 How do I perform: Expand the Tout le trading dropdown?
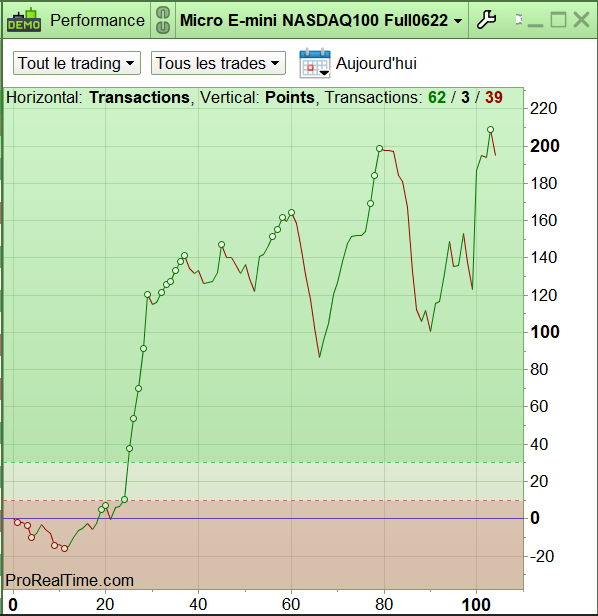coord(77,63)
